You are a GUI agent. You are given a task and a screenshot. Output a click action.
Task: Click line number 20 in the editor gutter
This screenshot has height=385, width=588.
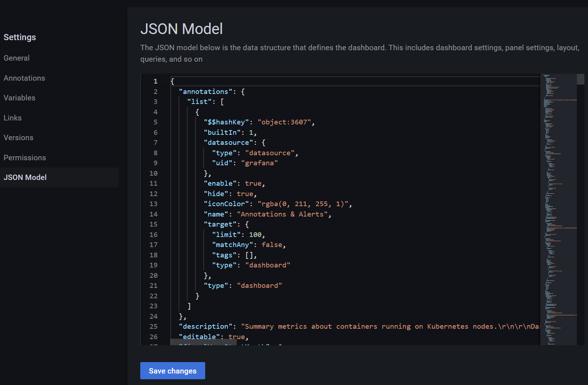click(x=154, y=276)
